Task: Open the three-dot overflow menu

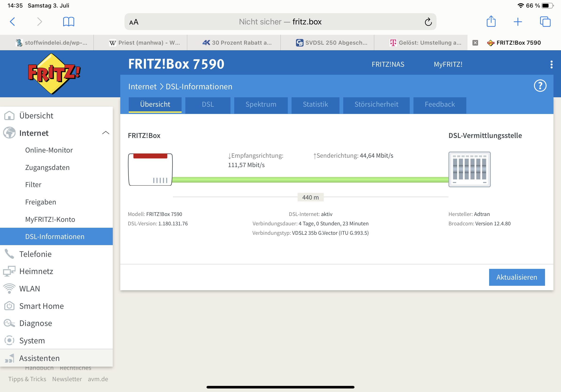Action: pyautogui.click(x=551, y=65)
